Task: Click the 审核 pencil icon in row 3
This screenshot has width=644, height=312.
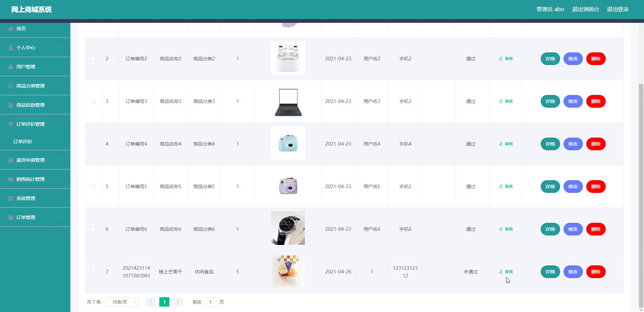Action: 501,101
